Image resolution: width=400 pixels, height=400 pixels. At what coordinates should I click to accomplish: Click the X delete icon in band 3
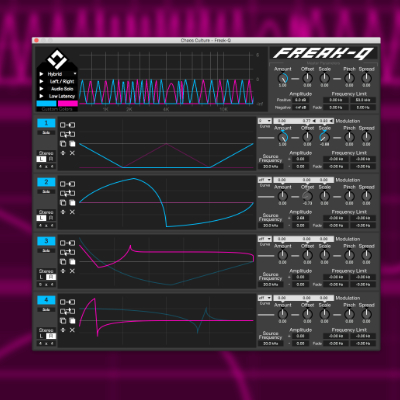point(72,271)
